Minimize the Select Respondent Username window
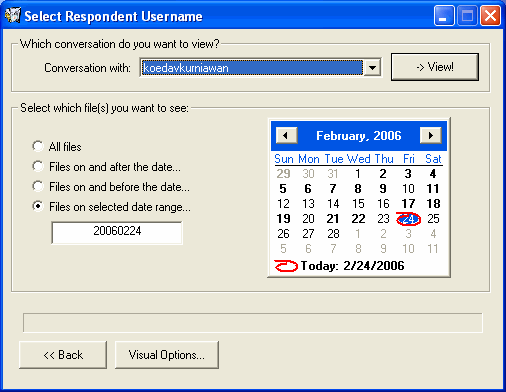The height and width of the screenshot is (392, 506). pos(444,16)
